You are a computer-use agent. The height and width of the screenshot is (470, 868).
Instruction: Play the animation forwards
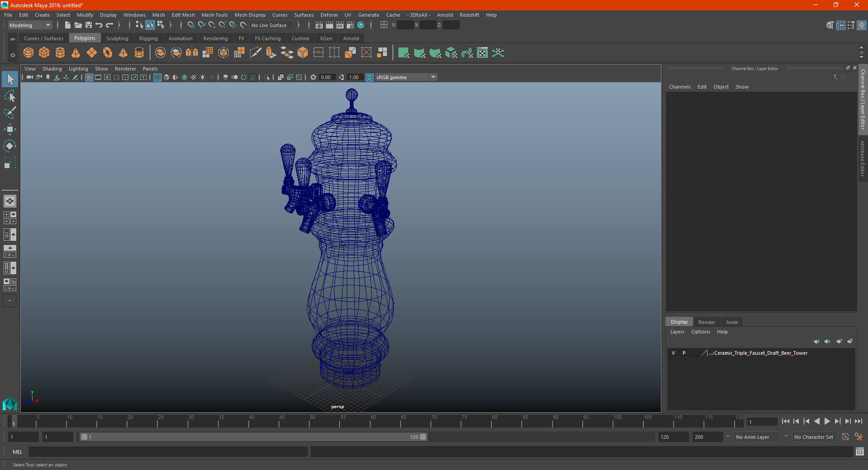pos(827,421)
